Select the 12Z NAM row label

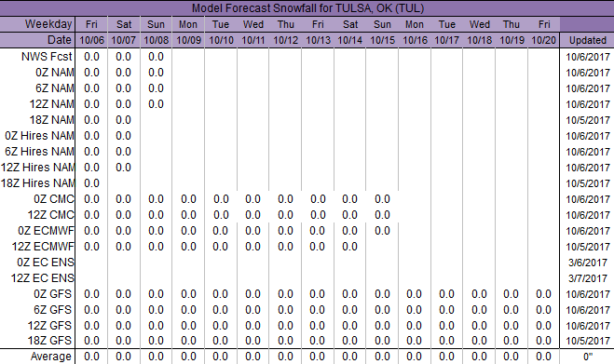(x=51, y=104)
